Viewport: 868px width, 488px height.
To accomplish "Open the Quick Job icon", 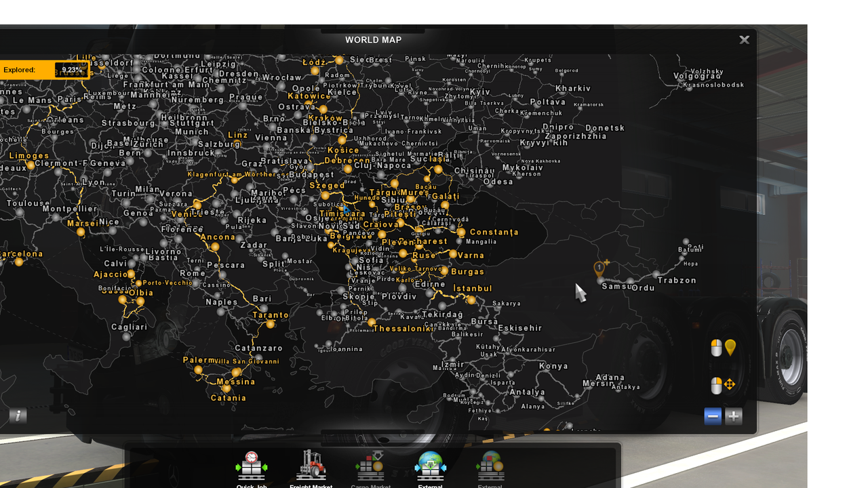I will point(252,466).
